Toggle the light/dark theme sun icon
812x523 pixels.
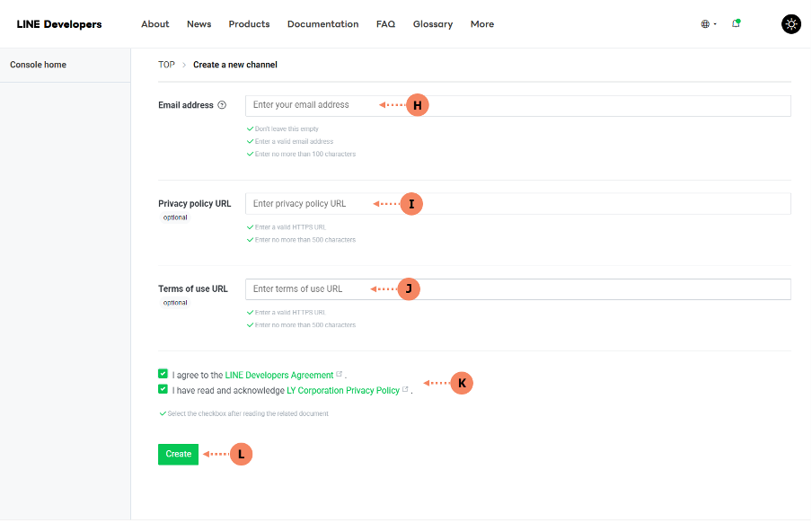[x=790, y=24]
